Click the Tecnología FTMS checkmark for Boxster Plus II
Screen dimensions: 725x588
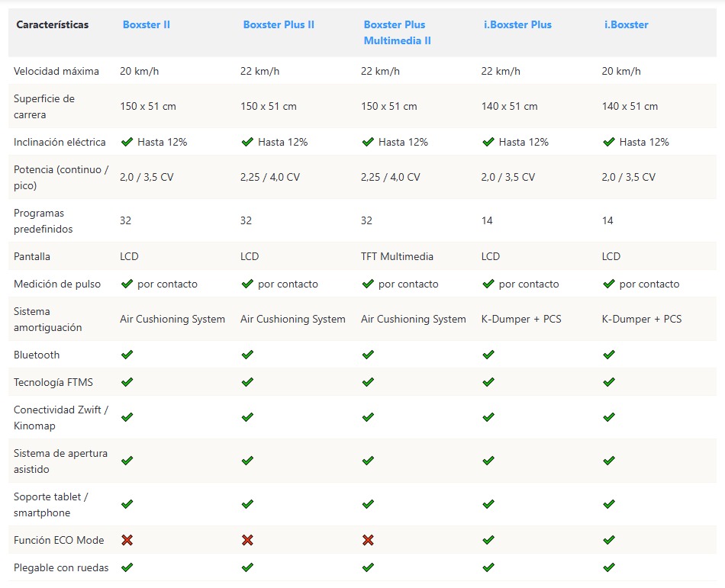[247, 382]
